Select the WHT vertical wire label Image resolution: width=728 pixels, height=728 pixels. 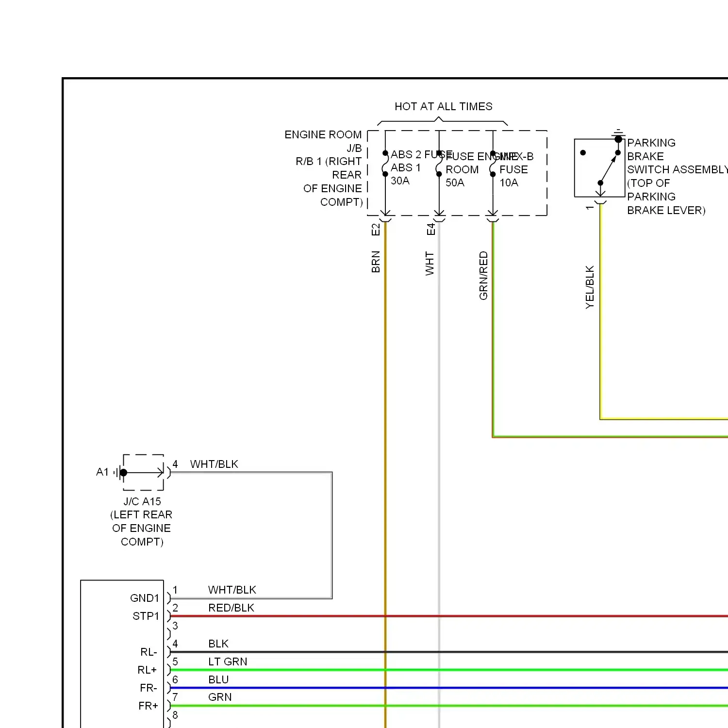pyautogui.click(x=430, y=263)
